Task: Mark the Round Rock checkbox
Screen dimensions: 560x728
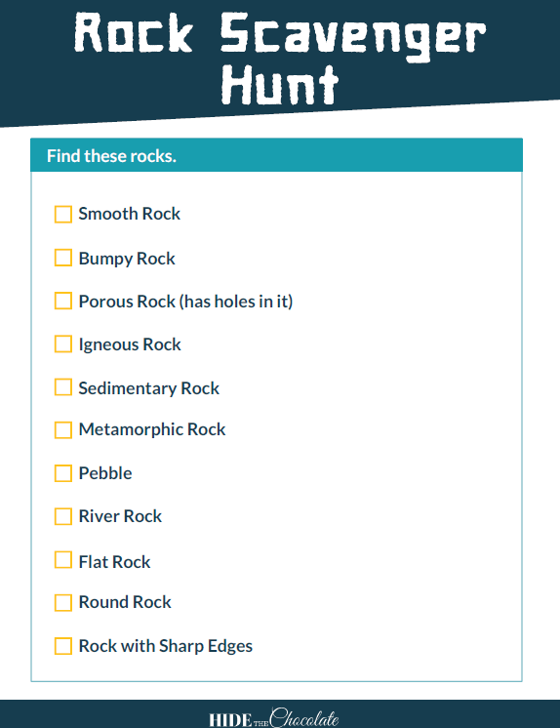Action: coord(63,603)
